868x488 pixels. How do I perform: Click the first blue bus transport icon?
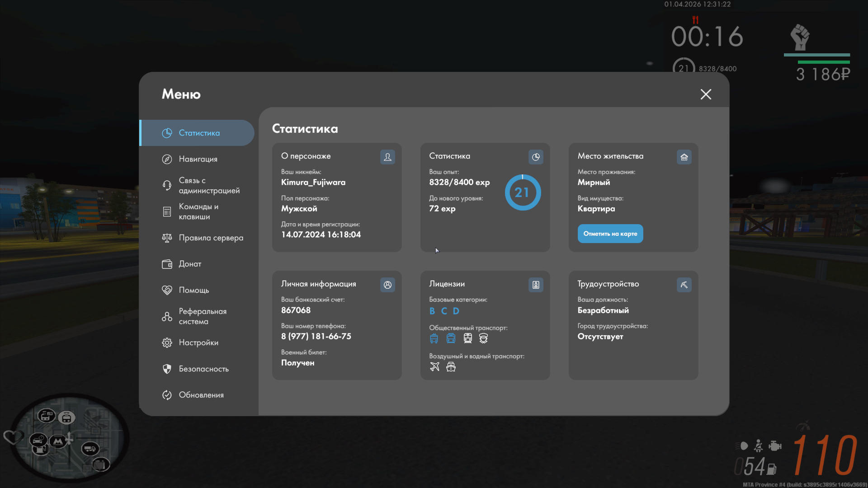[434, 338]
